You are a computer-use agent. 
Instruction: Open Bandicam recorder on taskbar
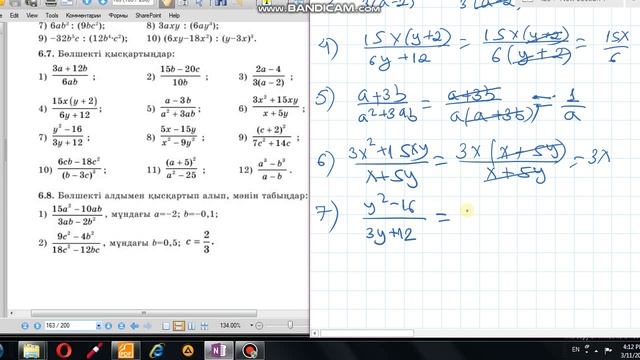[x=250, y=351]
